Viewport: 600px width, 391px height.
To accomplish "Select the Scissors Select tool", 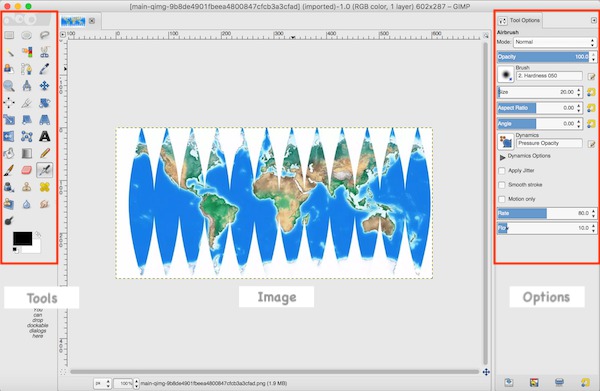I will [44, 52].
